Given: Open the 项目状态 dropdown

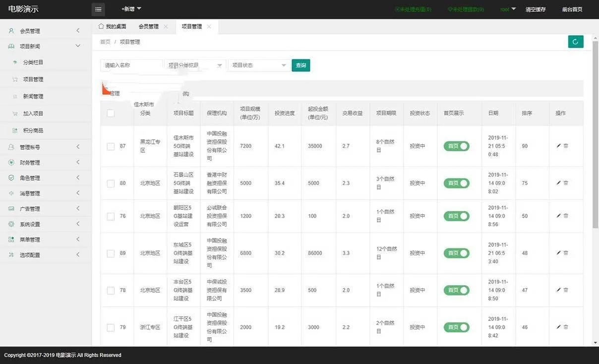Looking at the screenshot, I should pos(259,65).
